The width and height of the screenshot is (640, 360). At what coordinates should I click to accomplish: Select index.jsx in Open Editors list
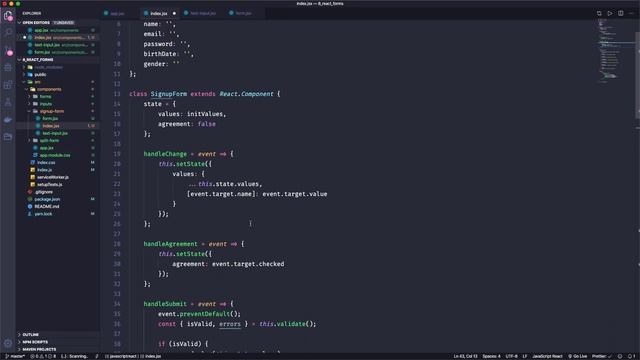pyautogui.click(x=59, y=38)
